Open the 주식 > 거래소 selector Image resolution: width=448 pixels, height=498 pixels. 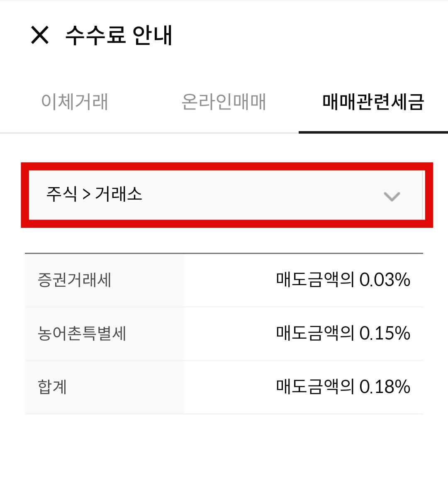point(224,195)
